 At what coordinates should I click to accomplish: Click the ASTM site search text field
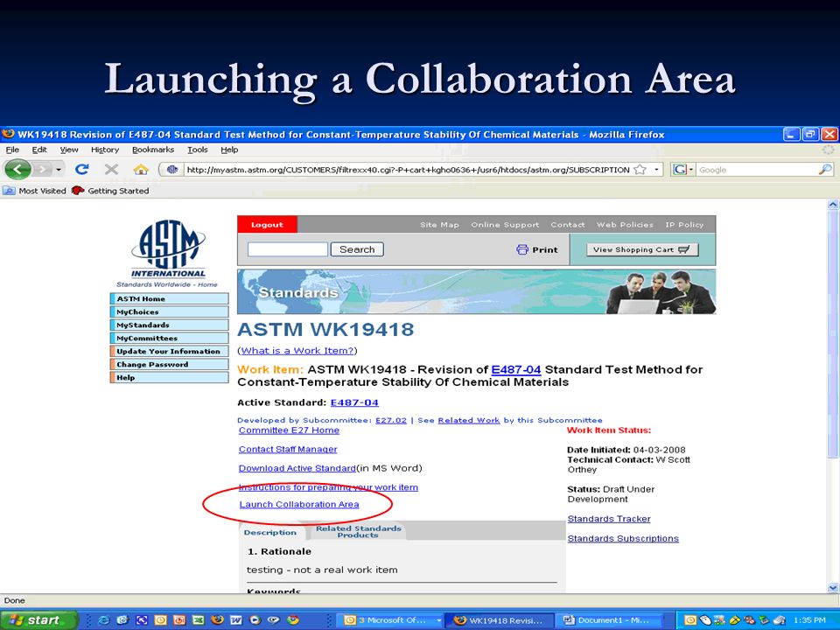(287, 249)
